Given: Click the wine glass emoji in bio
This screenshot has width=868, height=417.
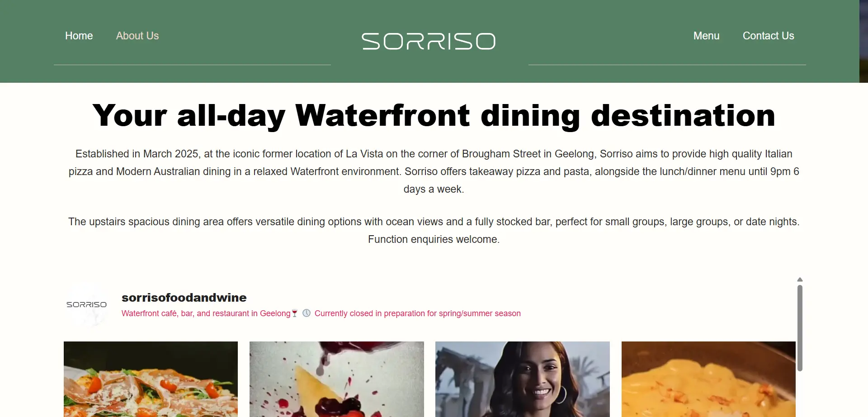Looking at the screenshot, I should tap(295, 313).
